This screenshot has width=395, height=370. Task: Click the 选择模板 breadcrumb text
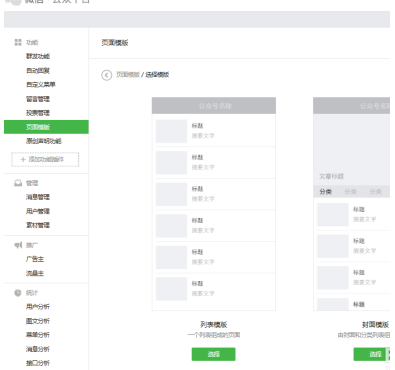157,75
